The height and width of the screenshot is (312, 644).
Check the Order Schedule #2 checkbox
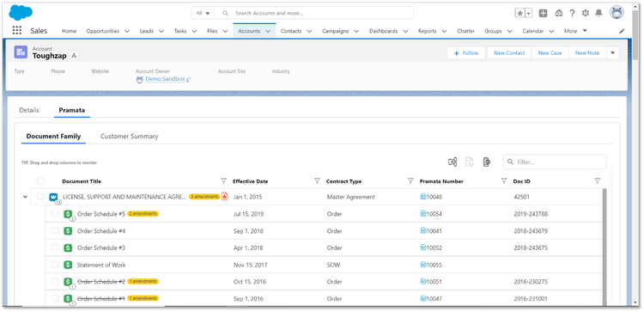[55, 281]
